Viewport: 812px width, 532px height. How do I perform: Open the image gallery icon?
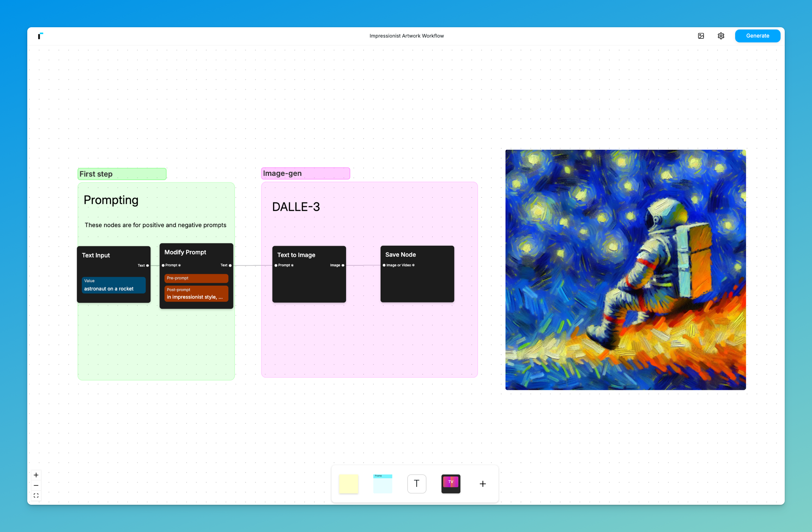[701, 36]
